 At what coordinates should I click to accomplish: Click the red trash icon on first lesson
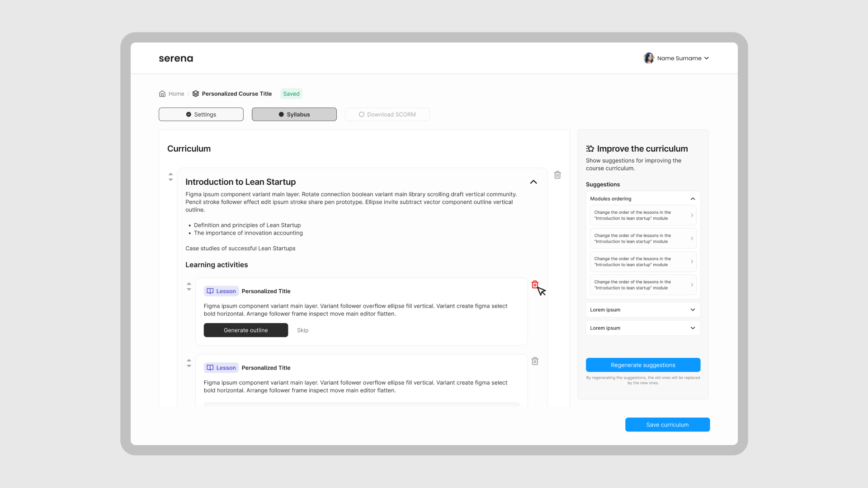pyautogui.click(x=535, y=284)
